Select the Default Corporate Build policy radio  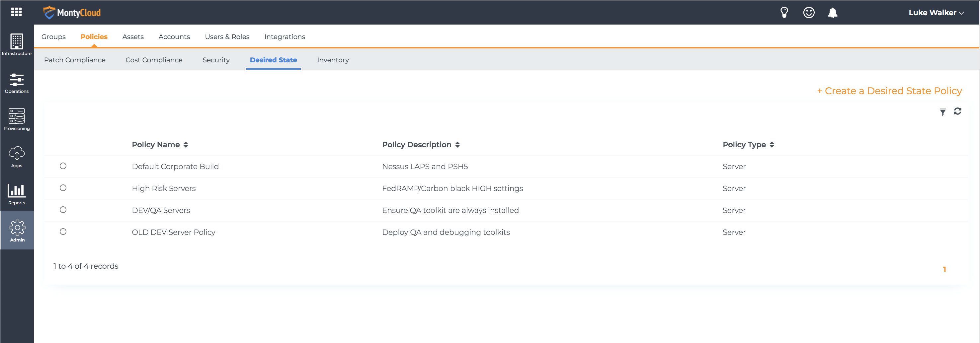coord(63,166)
